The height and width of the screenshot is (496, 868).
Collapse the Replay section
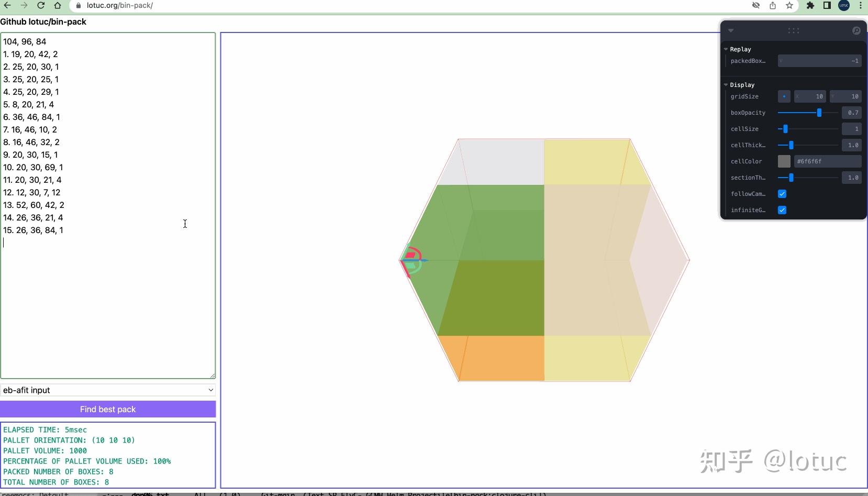[726, 49]
